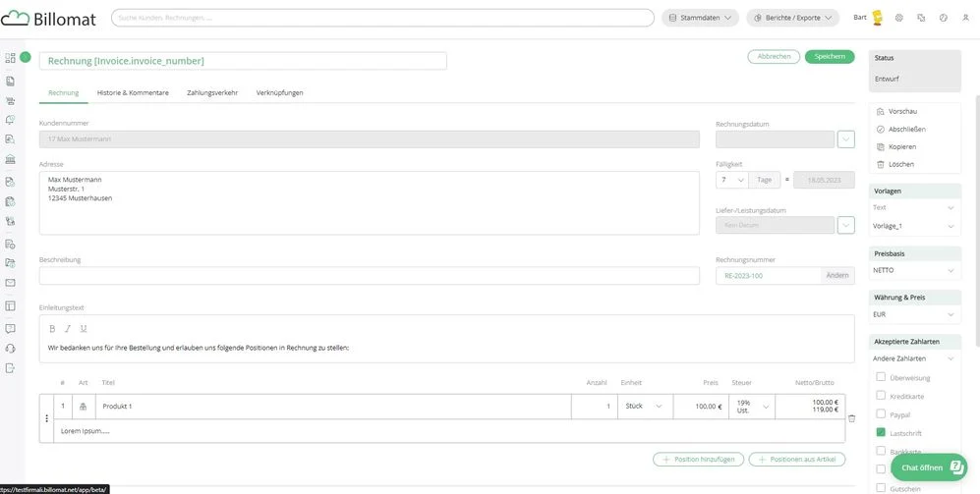This screenshot has height=494, width=980.
Task: Click Positionen aus Artikel button
Action: pyautogui.click(x=797, y=459)
